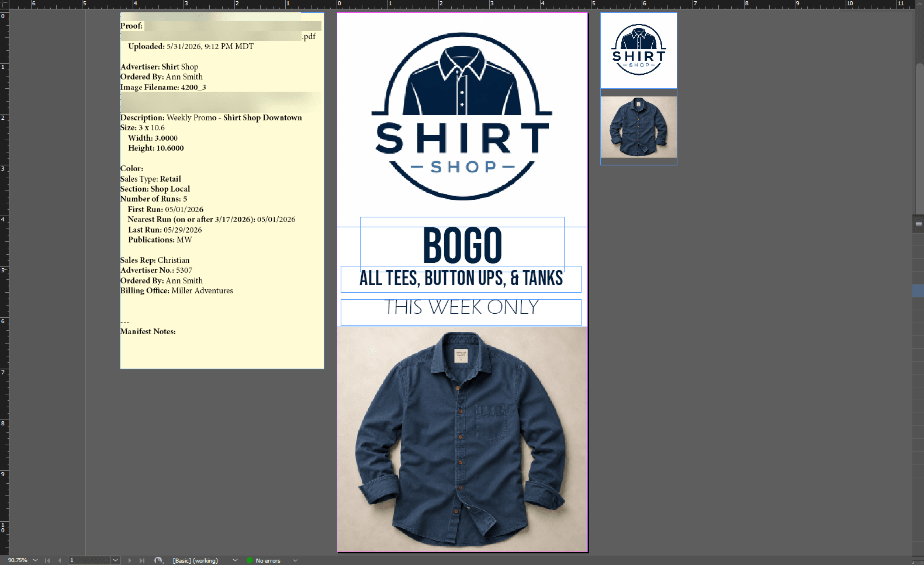924x565 pixels.
Task: Click the green preflight status indicator
Action: (250, 560)
